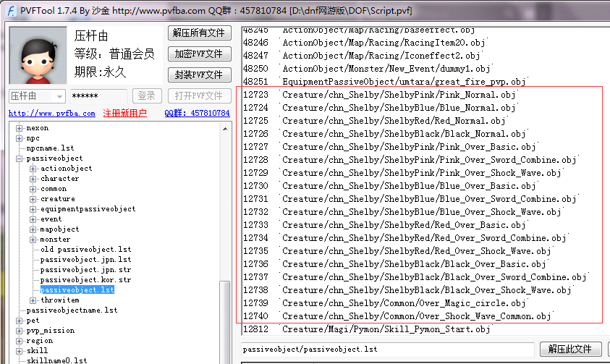Image resolution: width=610 pixels, height=364 pixels.
Task: Expand the monster folder node
Action: (x=33, y=240)
